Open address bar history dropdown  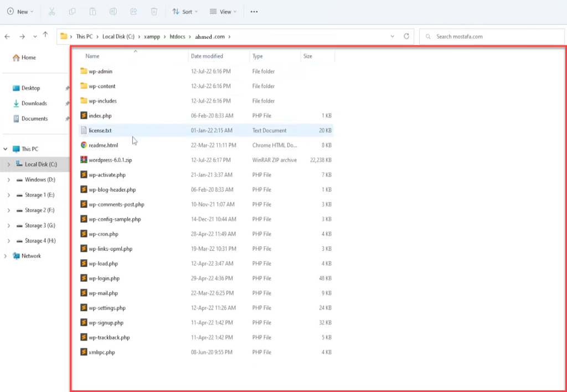point(393,37)
